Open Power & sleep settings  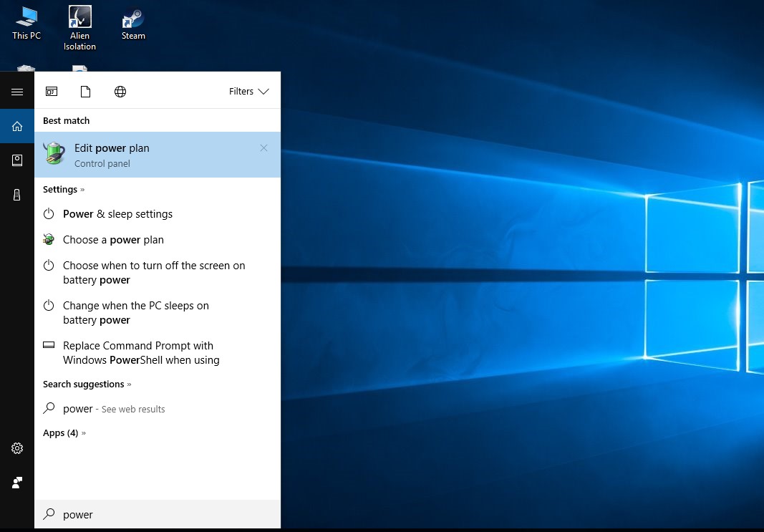pyautogui.click(x=158, y=214)
